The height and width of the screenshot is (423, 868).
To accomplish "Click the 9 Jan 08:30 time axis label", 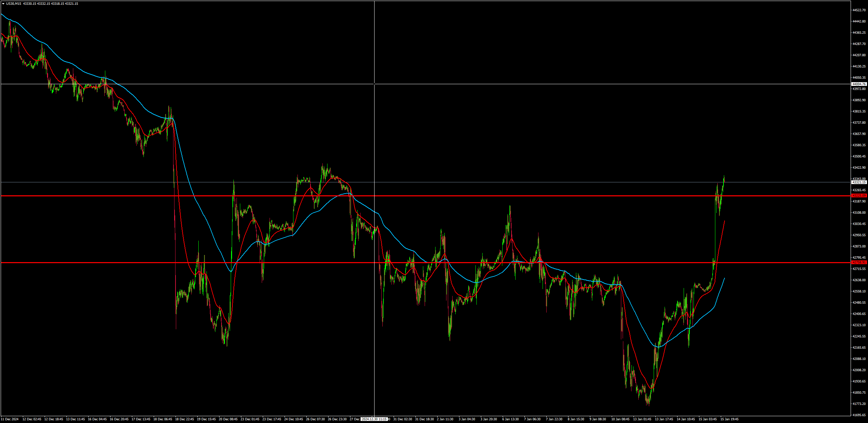I will coord(598,419).
